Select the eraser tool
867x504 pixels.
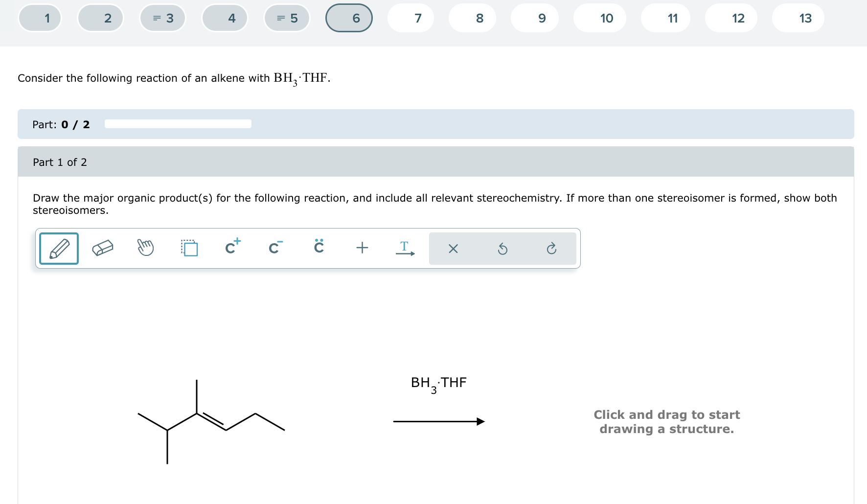(103, 249)
